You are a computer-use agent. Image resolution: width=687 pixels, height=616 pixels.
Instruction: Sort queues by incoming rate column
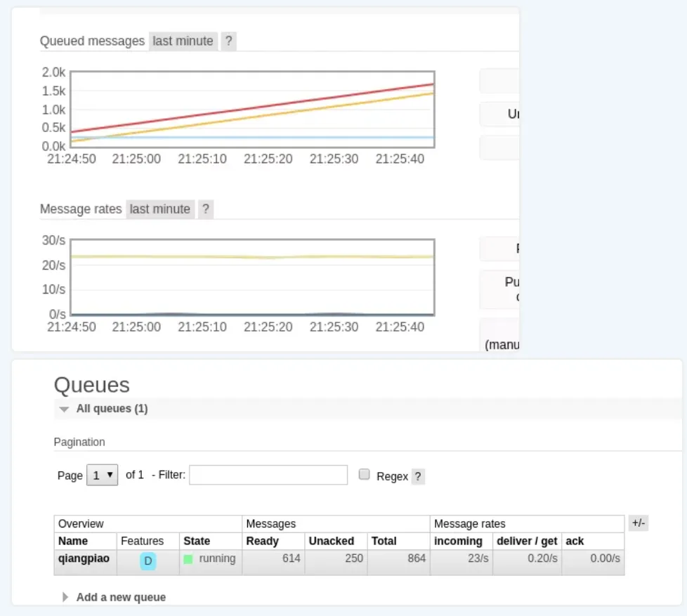(x=458, y=541)
